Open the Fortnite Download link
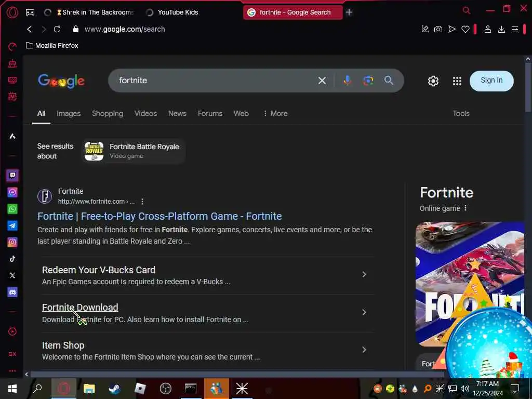The height and width of the screenshot is (399, 532). point(80,308)
